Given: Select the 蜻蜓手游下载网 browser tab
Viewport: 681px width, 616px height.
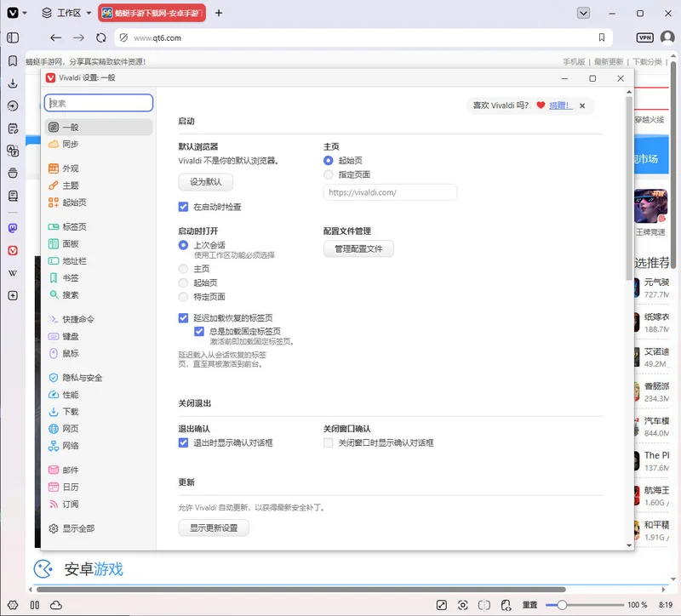Looking at the screenshot, I should click(x=152, y=13).
